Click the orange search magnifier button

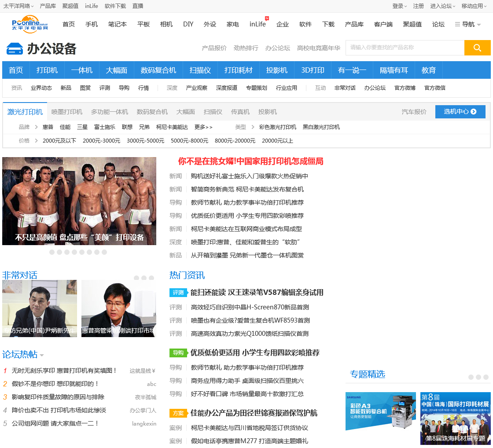477,48
